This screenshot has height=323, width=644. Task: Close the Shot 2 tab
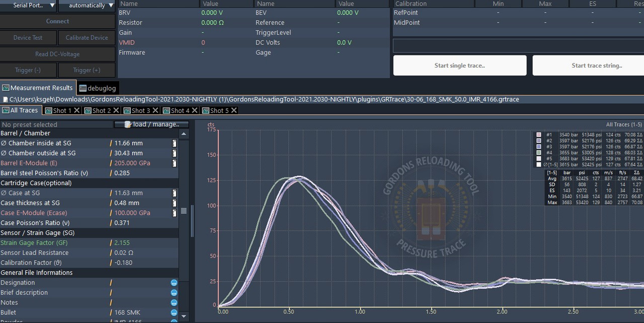(x=116, y=110)
